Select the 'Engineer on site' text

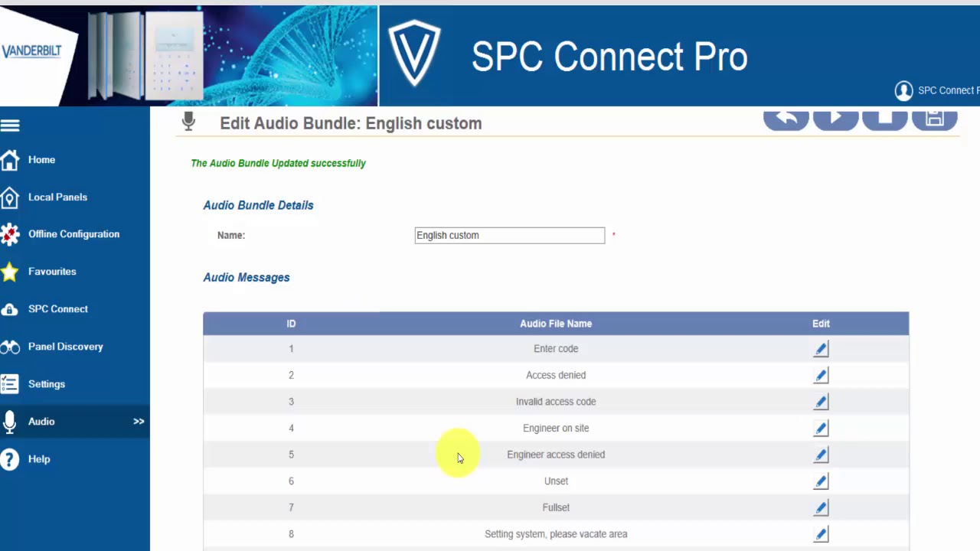coord(556,429)
